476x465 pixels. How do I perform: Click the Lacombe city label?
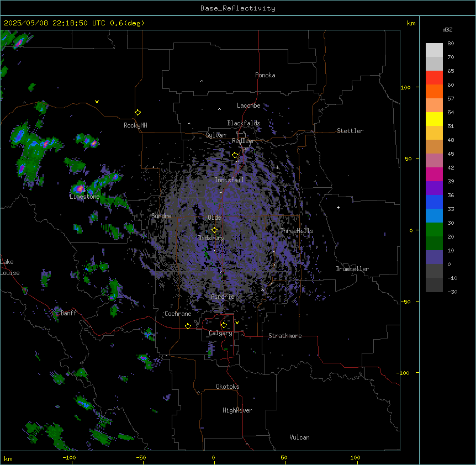coord(248,105)
